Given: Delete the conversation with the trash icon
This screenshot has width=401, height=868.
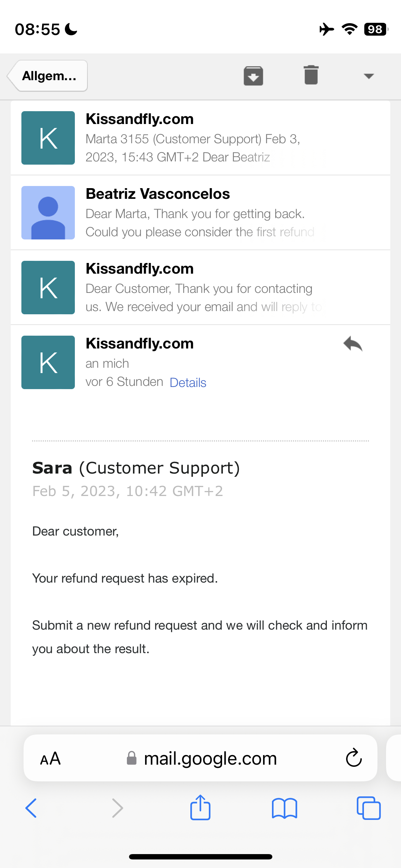Looking at the screenshot, I should [311, 76].
